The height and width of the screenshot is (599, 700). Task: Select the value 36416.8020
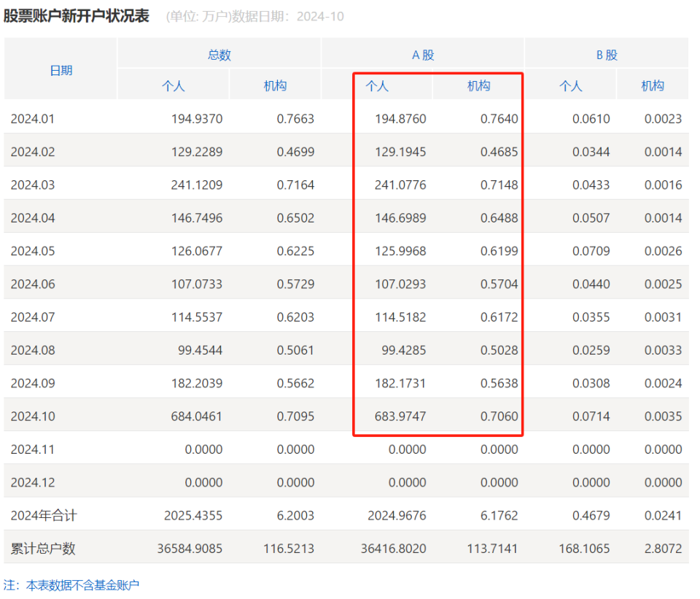coord(393,549)
